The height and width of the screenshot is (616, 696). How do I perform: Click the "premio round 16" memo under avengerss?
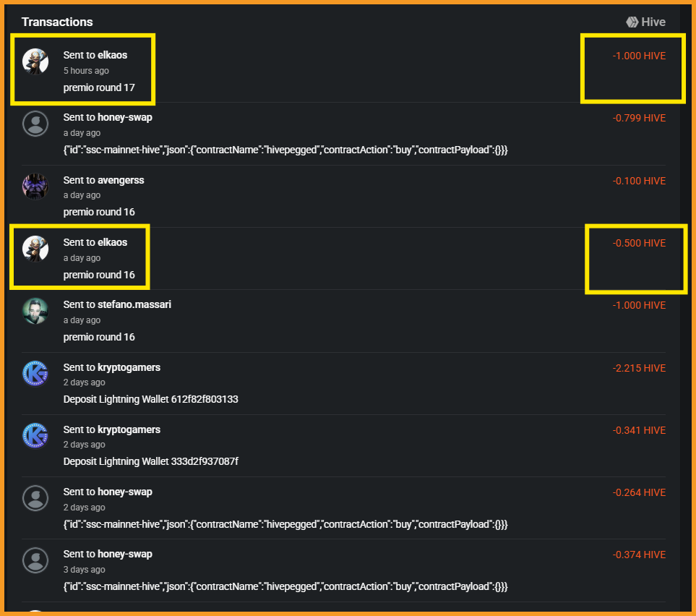[99, 212]
